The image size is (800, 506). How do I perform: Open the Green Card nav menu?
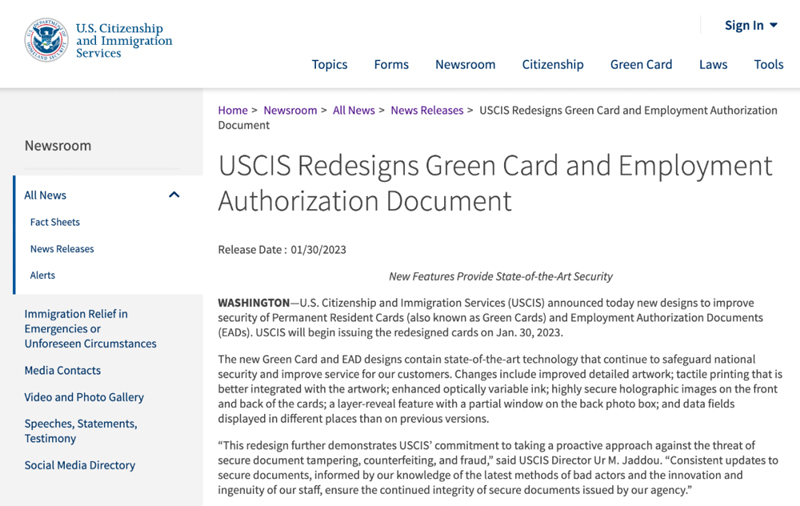[x=641, y=64]
